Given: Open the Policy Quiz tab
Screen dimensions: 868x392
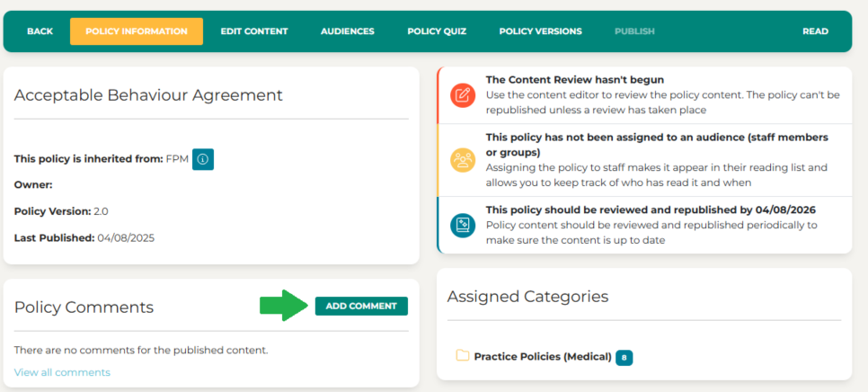Looking at the screenshot, I should point(437,31).
